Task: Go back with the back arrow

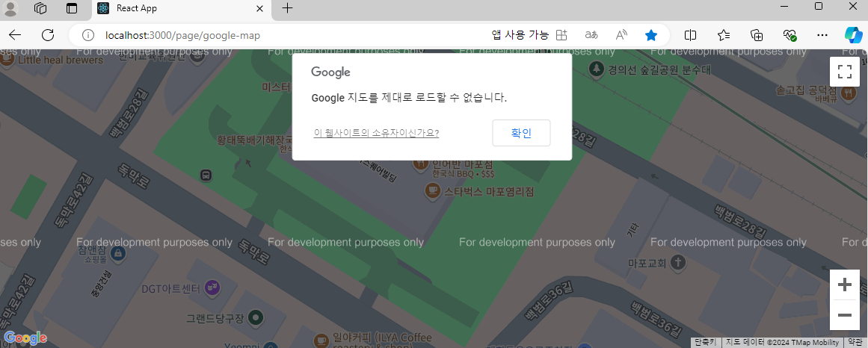Action: point(15,35)
